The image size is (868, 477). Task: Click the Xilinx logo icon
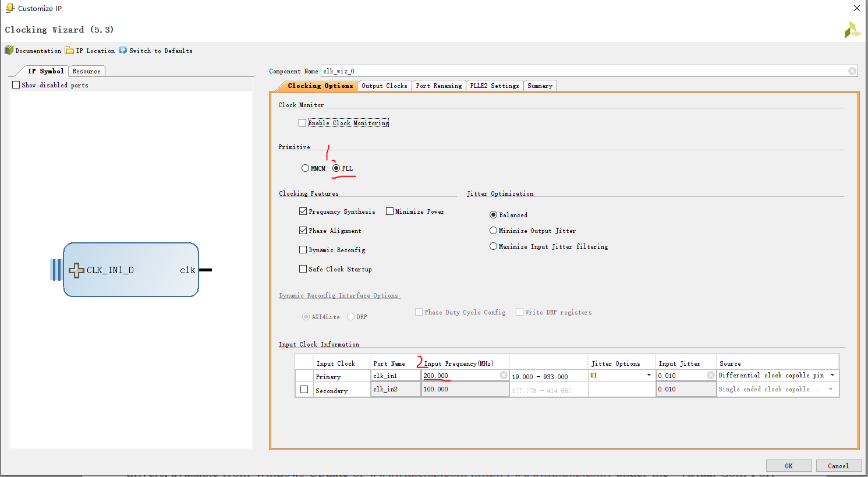click(852, 30)
